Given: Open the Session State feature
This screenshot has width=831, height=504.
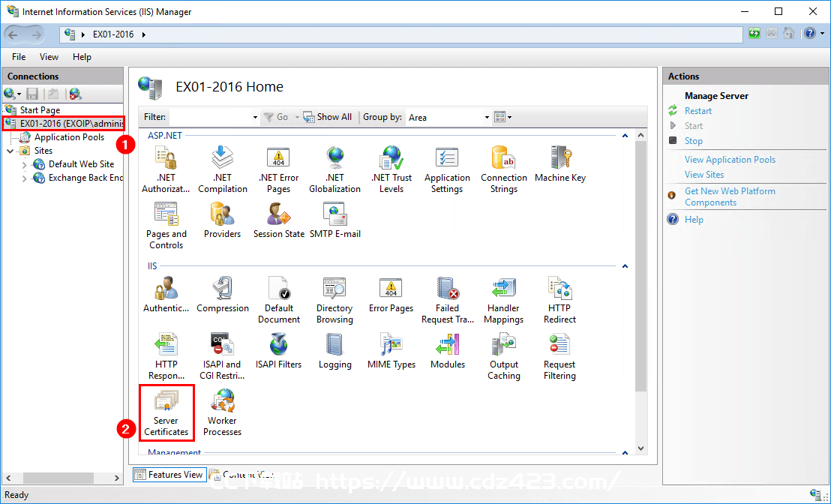Looking at the screenshot, I should pos(279,220).
